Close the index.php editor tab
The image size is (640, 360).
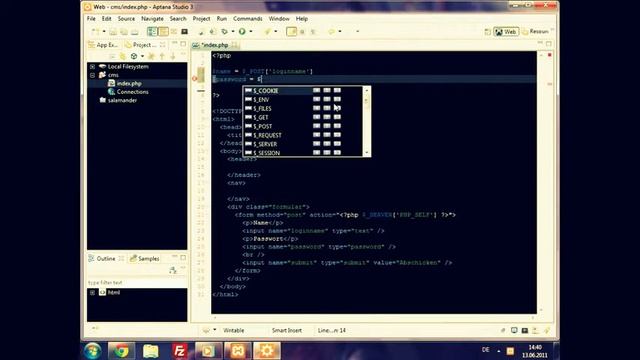click(x=234, y=44)
